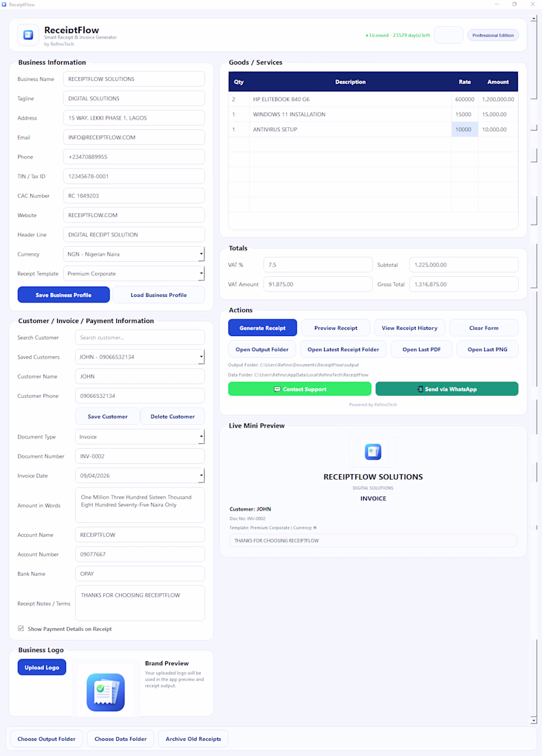This screenshot has height=756, width=542.
Task: Click Preview Receipt button
Action: click(x=336, y=328)
